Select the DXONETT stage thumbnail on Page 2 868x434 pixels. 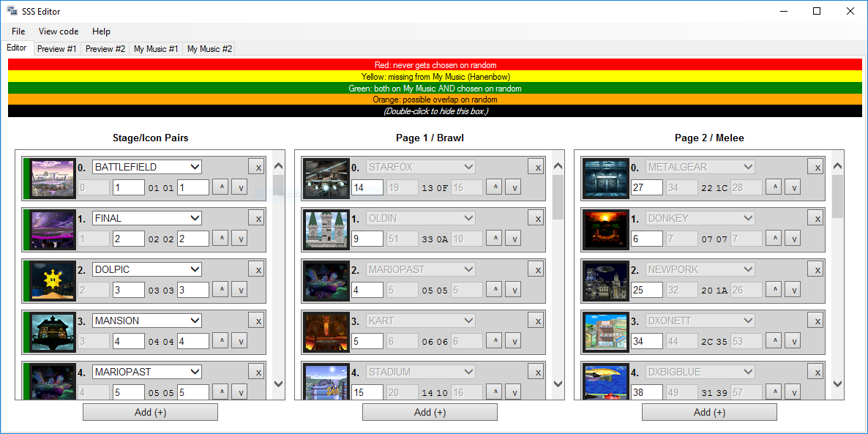pos(606,333)
